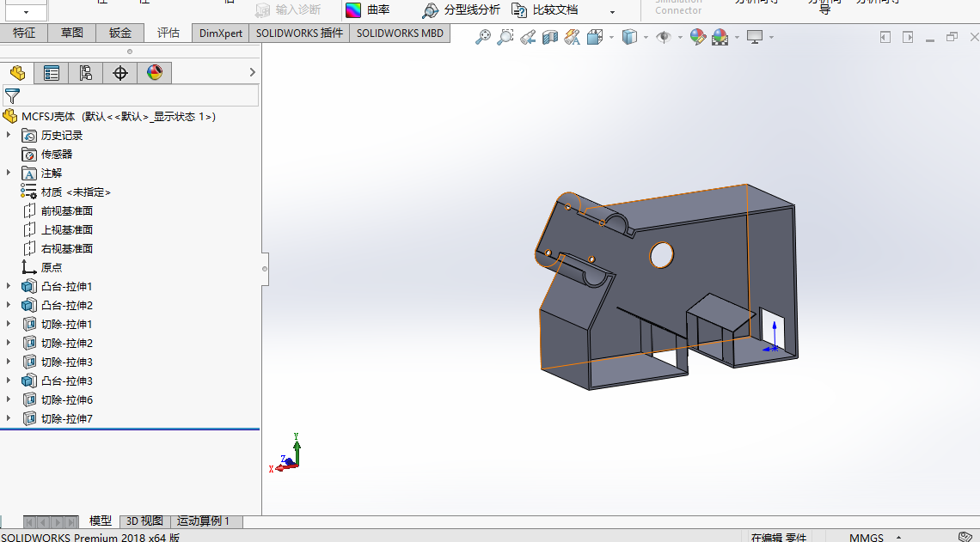
Task: Expand the 凸台-拉伸1 feature
Action: (x=8, y=286)
